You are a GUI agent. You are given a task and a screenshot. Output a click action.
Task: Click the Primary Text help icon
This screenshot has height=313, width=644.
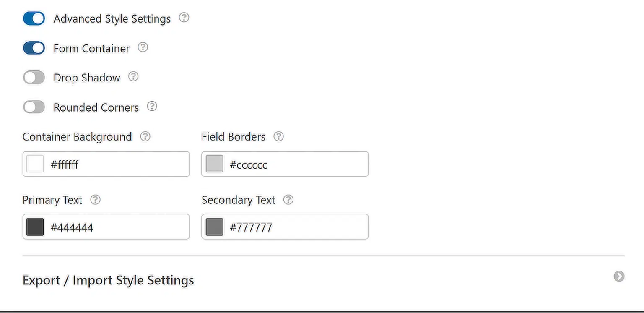(96, 200)
